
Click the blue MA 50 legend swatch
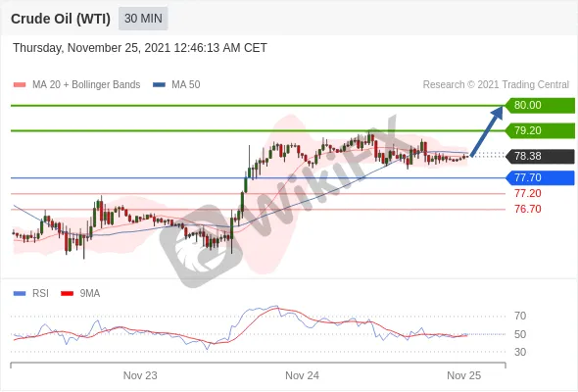point(159,85)
